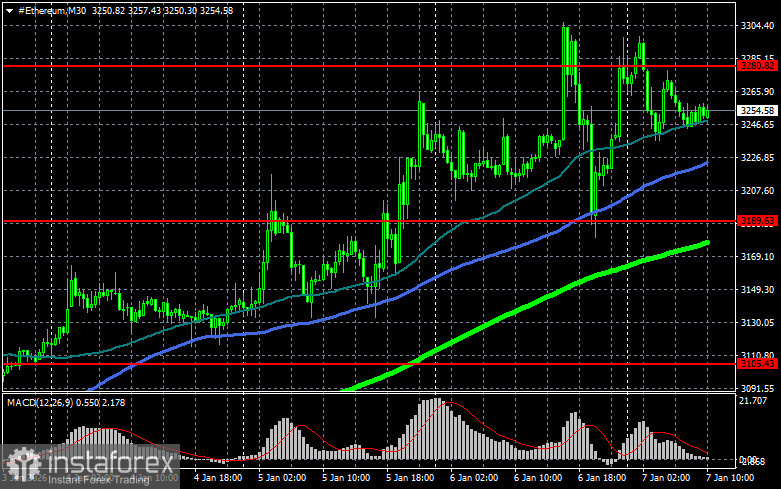Select the 5 Jan 10:00 time label

coord(346,478)
